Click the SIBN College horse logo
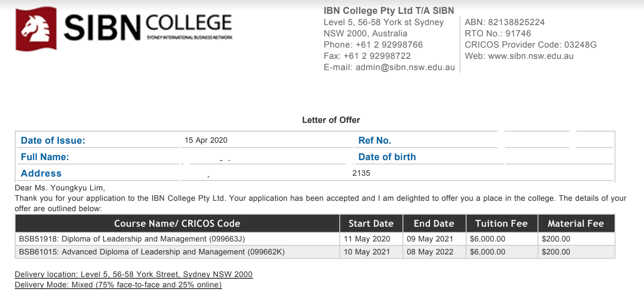Image resolution: width=644 pixels, height=296 pixels. 36,29
